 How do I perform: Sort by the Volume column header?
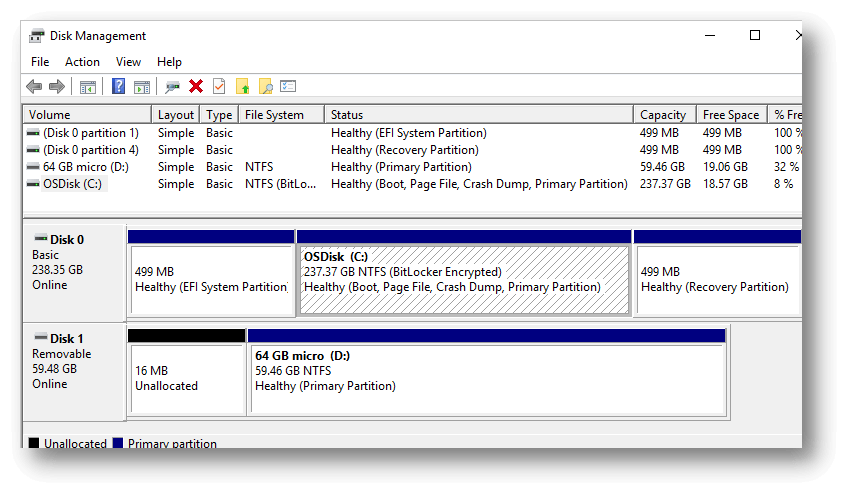pos(87,115)
